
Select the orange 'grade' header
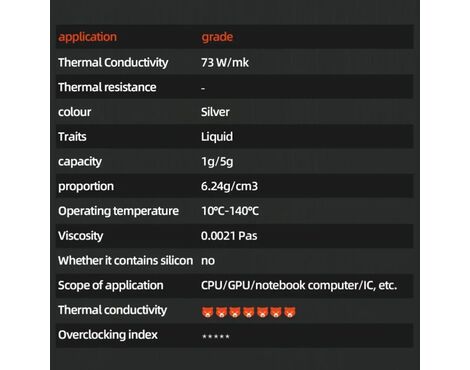[x=217, y=37]
